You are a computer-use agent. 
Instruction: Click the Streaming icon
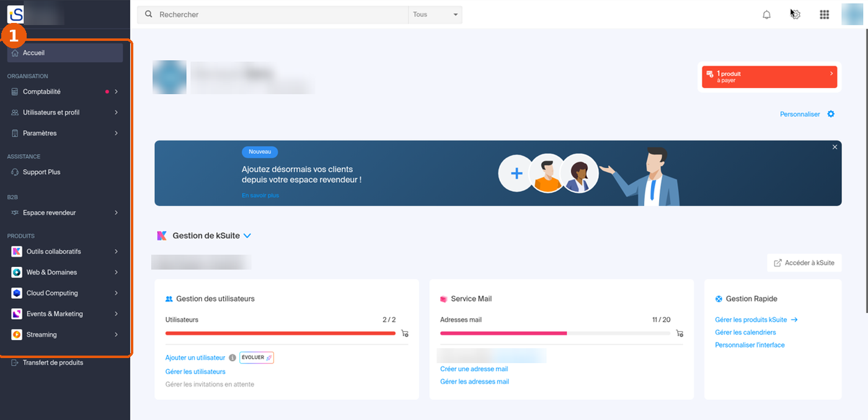pos(17,335)
